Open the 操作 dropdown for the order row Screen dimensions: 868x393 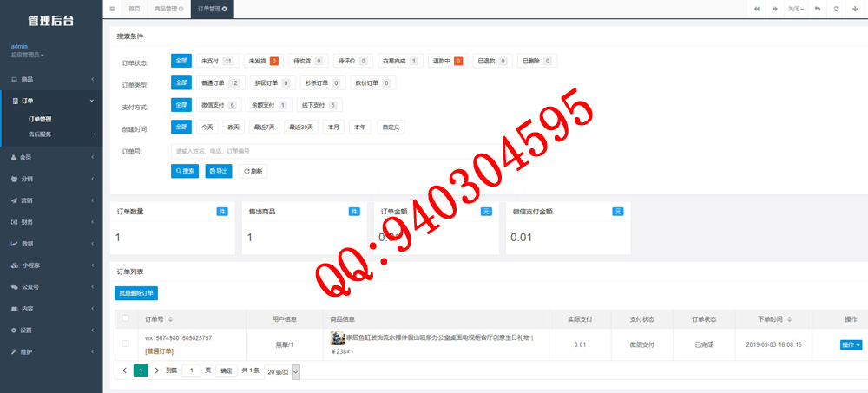[x=851, y=344]
